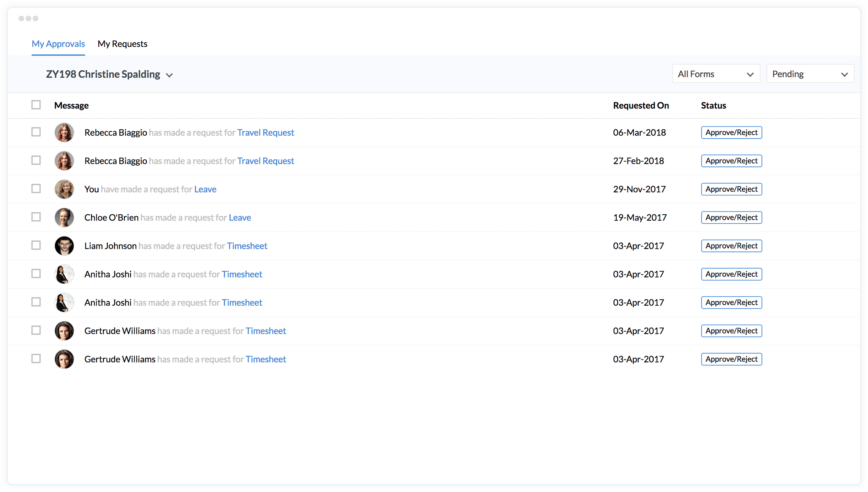Viewport: 868px width, 492px height.
Task: Expand the Pending status filter dropdown
Action: click(x=810, y=74)
